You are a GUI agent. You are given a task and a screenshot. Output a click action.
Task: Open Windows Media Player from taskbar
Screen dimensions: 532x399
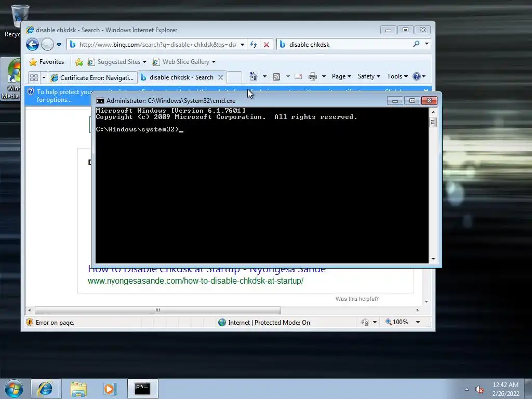tap(109, 389)
